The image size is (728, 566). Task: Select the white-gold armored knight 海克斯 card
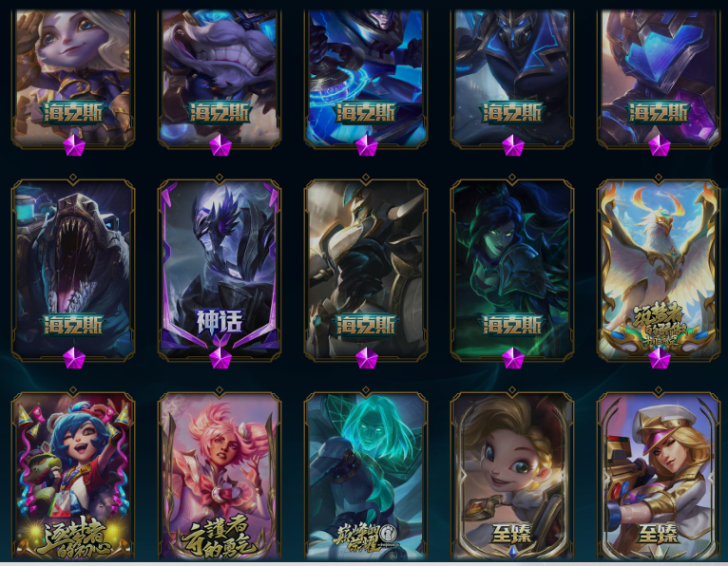366,269
